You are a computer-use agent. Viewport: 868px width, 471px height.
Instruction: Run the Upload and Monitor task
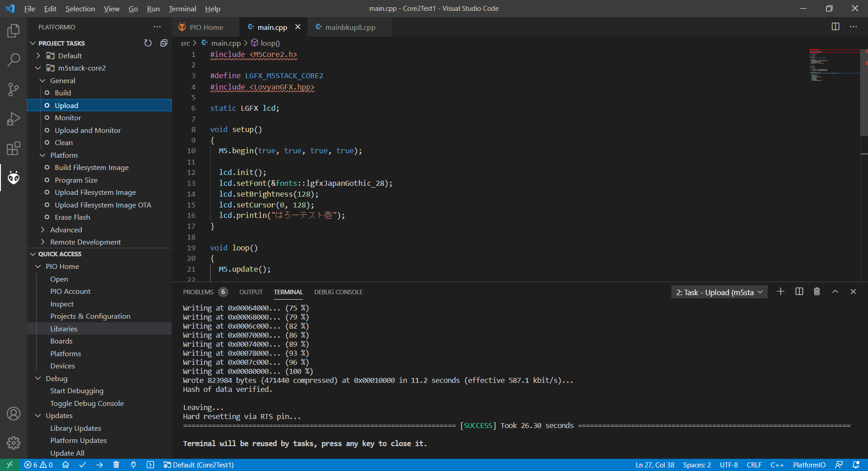tap(88, 130)
